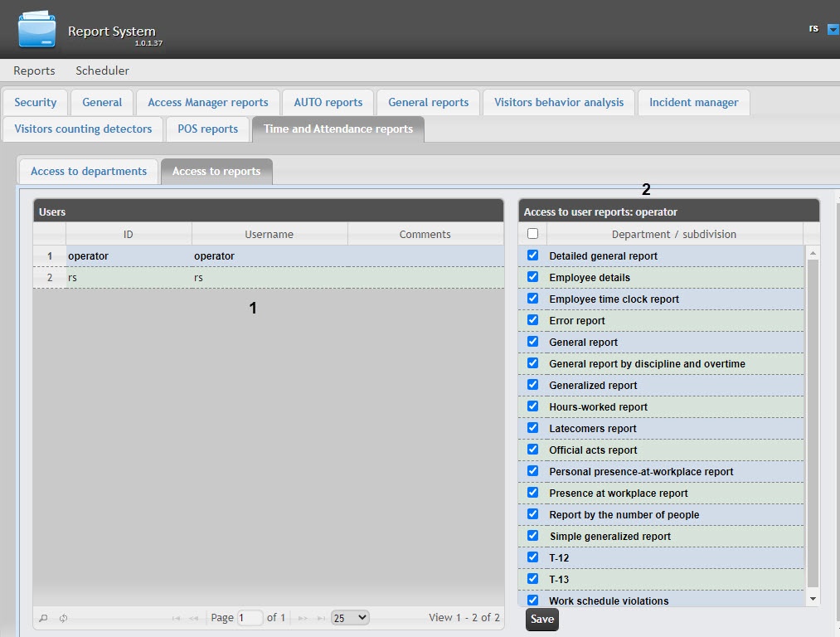
Task: Go to next page in Users pager
Action: (303, 618)
